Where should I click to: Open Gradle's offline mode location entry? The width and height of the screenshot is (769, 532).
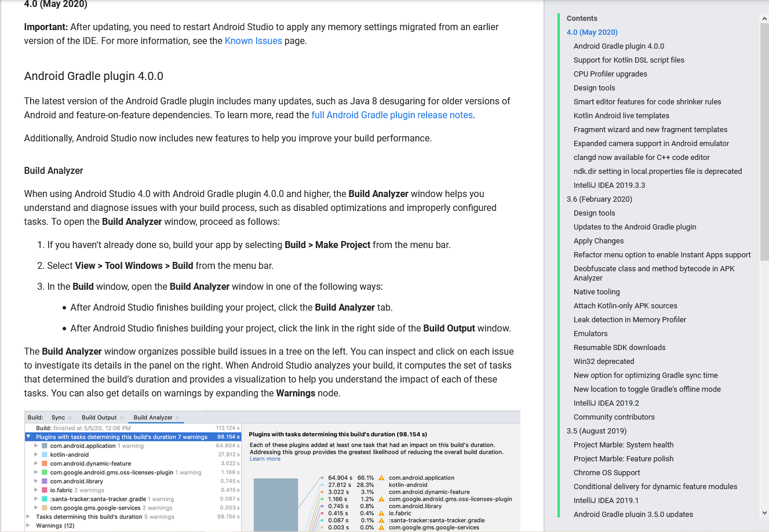[647, 389]
